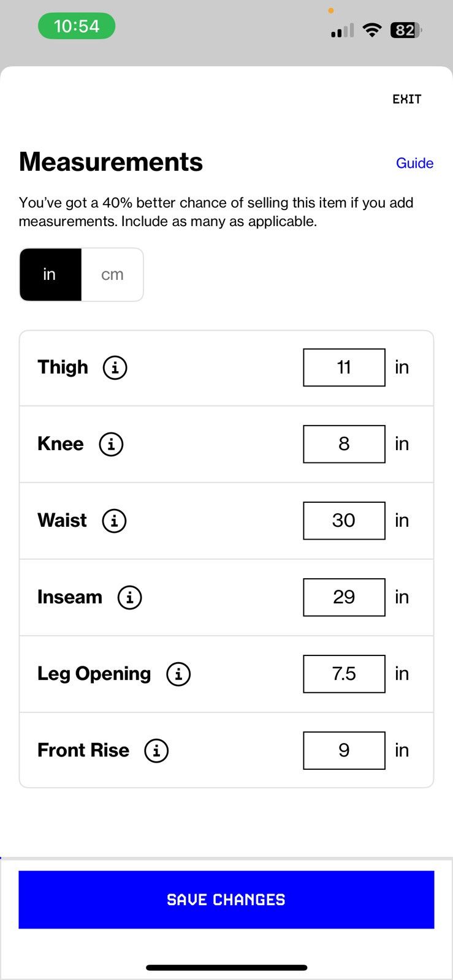Image resolution: width=453 pixels, height=980 pixels.
Task: Switch units to cm
Action: (112, 274)
